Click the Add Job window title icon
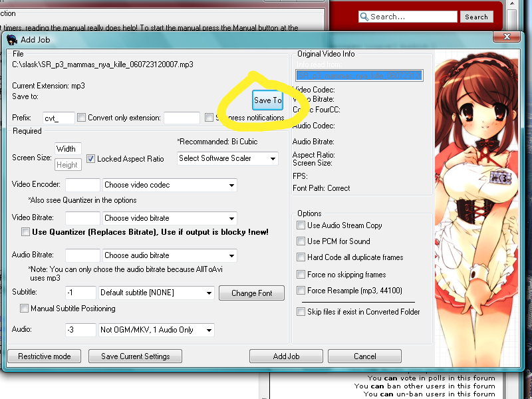The width and height of the screenshot is (532, 399). 12,40
